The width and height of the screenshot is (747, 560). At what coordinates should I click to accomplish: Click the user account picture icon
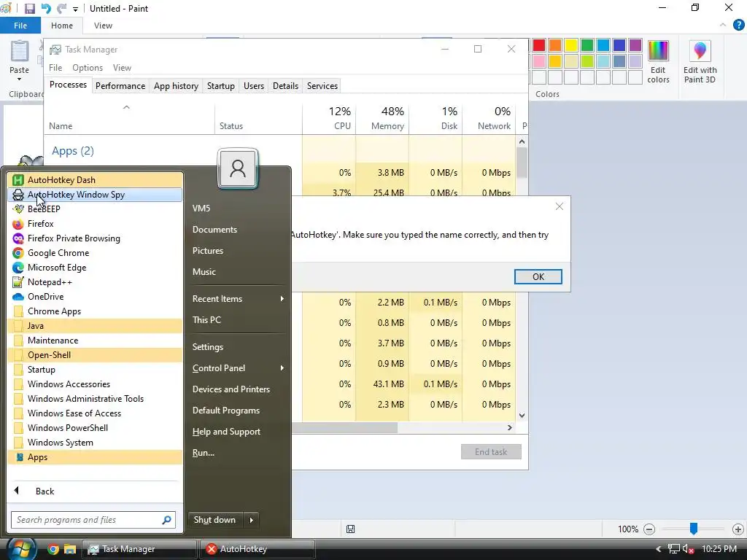237,168
